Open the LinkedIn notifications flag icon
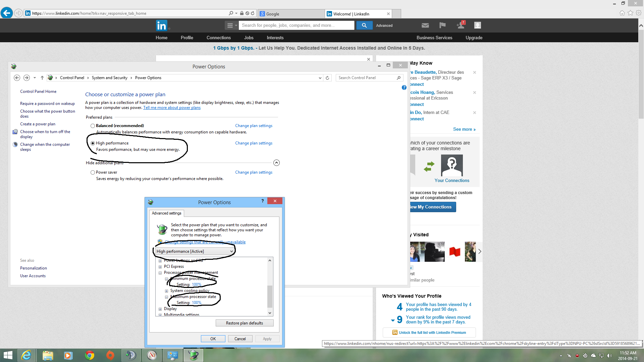Screen dimensions: 644x362 [x=442, y=25]
